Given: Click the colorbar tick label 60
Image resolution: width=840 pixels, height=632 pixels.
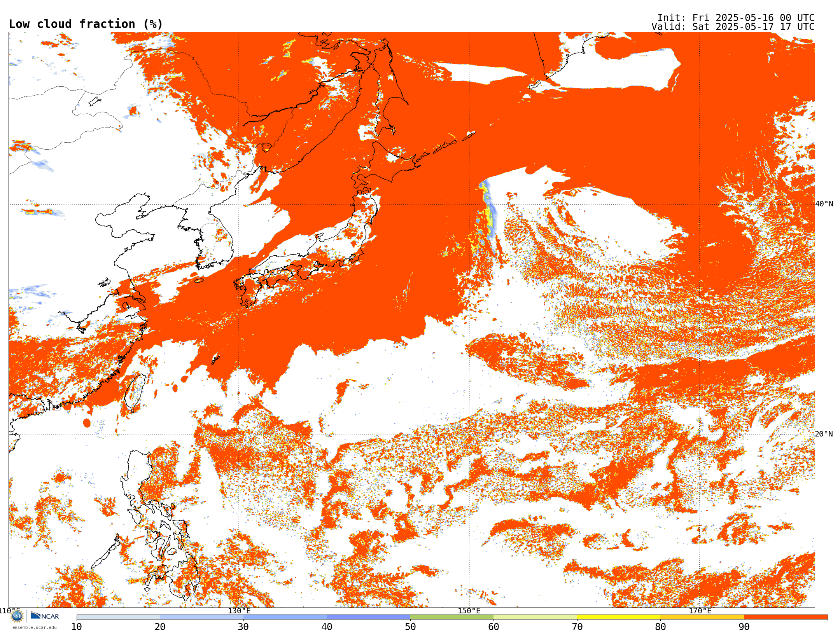Looking at the screenshot, I should (493, 627).
